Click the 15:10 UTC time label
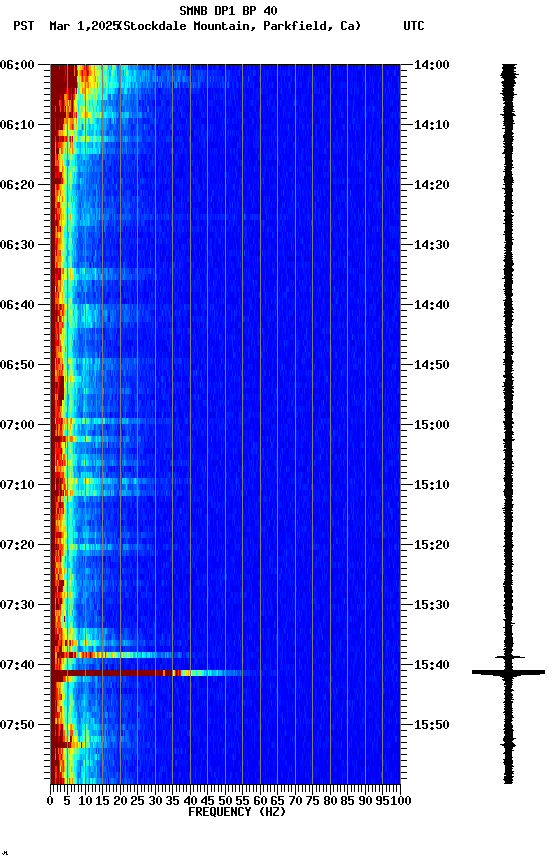Screen dimensions: 552x864 [432, 485]
